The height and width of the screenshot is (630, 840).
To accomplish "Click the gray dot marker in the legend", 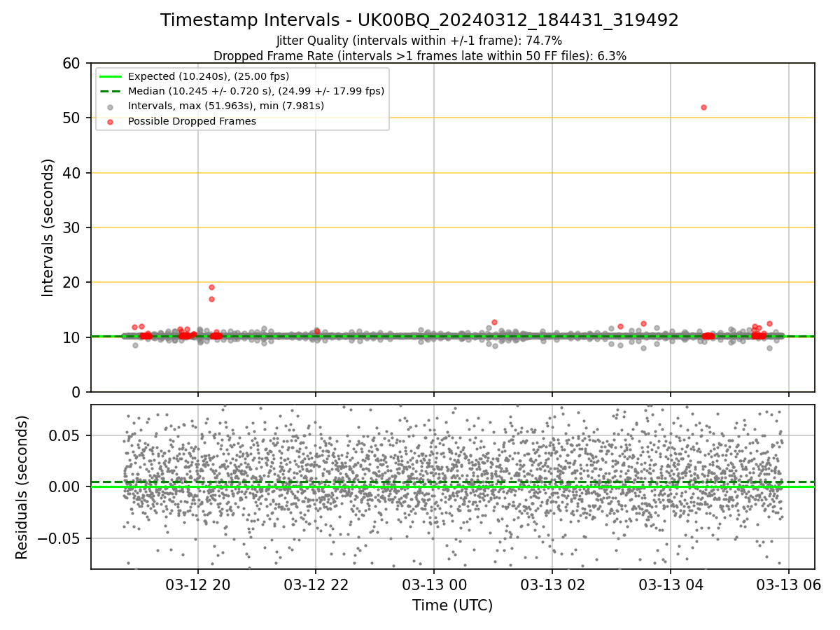I will [111, 106].
